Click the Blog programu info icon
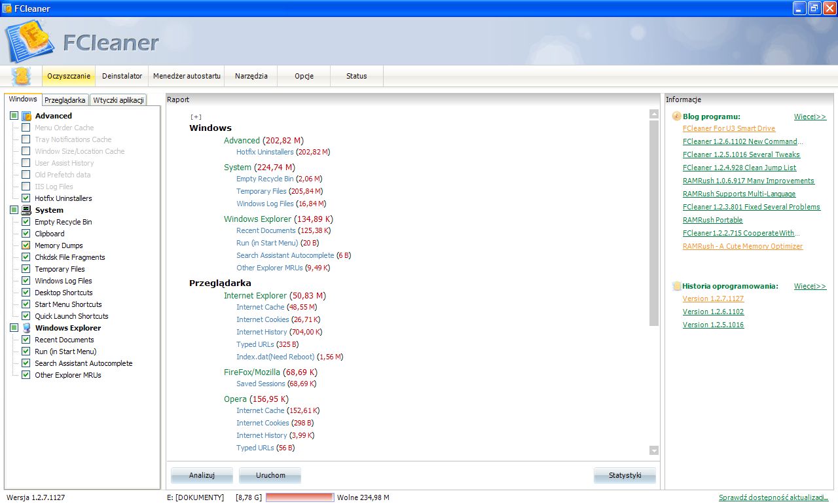The height and width of the screenshot is (504, 838). click(x=677, y=117)
